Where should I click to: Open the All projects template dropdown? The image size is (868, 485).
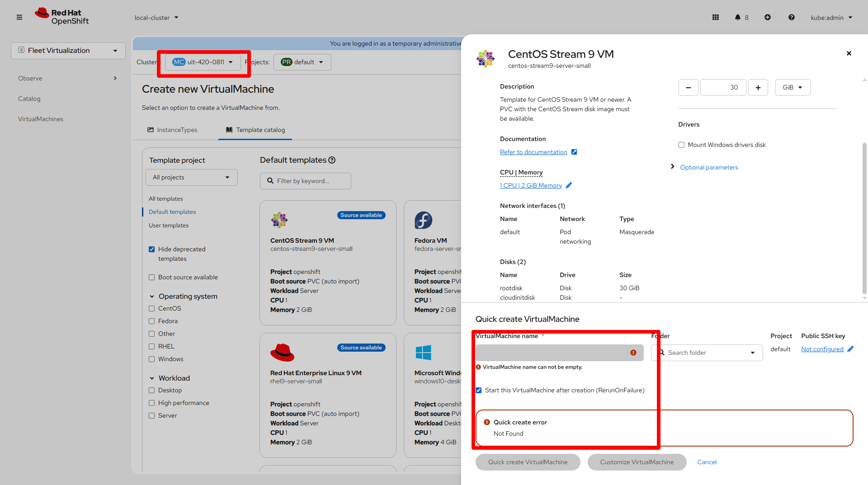click(x=192, y=177)
